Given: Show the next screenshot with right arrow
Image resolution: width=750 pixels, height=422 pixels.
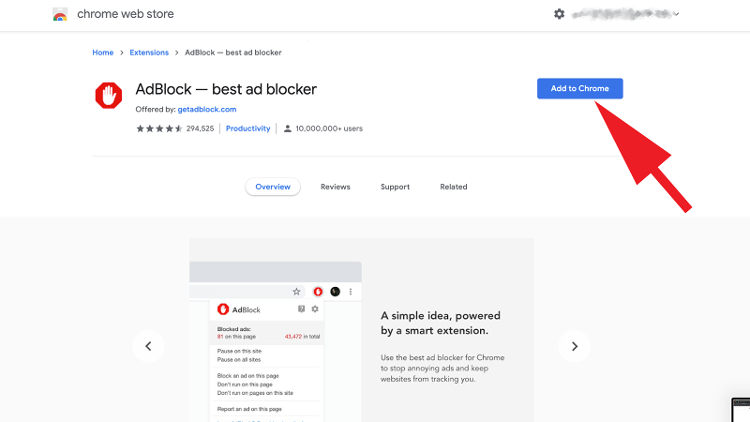Looking at the screenshot, I should pos(574,346).
